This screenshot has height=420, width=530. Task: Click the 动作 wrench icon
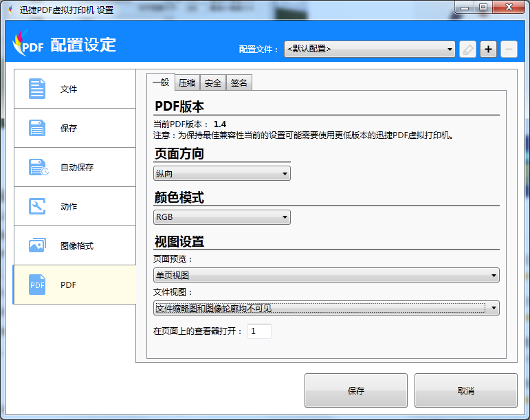click(37, 206)
